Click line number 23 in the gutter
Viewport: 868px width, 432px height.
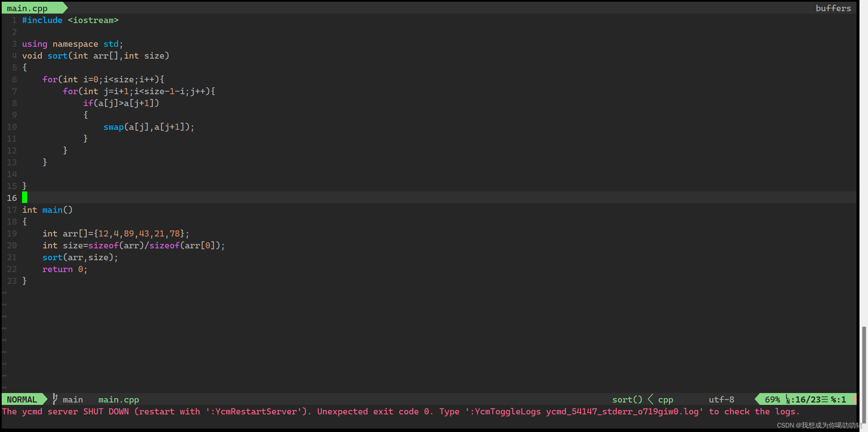click(x=12, y=281)
